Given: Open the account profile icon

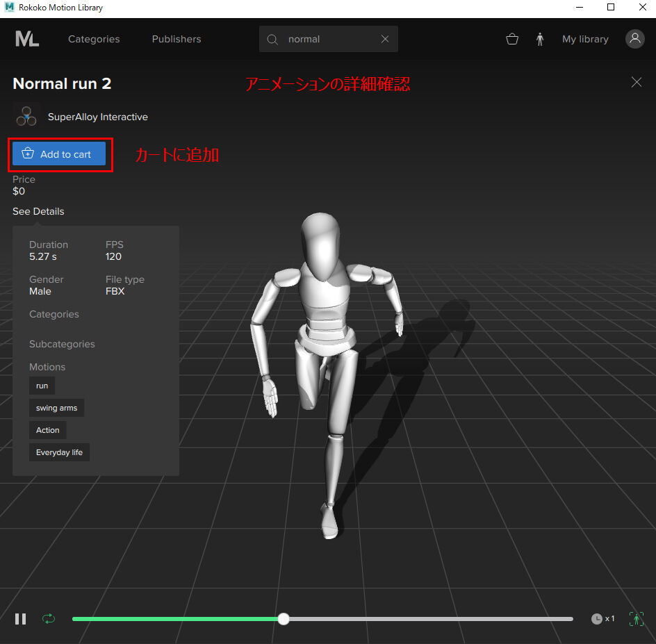Looking at the screenshot, I should [634, 39].
